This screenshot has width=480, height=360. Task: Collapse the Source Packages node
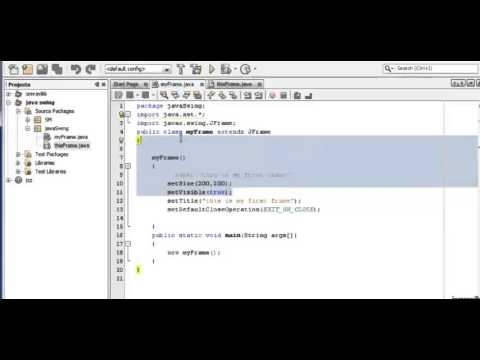pyautogui.click(x=18, y=111)
